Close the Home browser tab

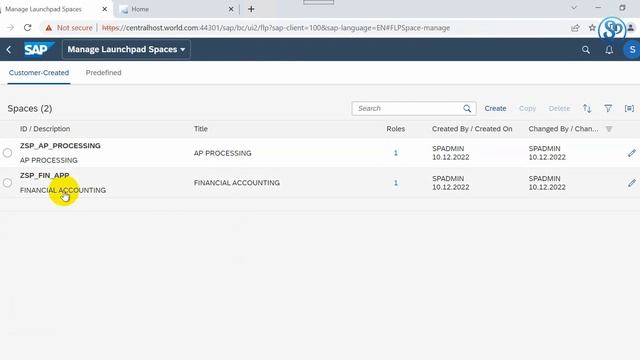[x=231, y=9]
